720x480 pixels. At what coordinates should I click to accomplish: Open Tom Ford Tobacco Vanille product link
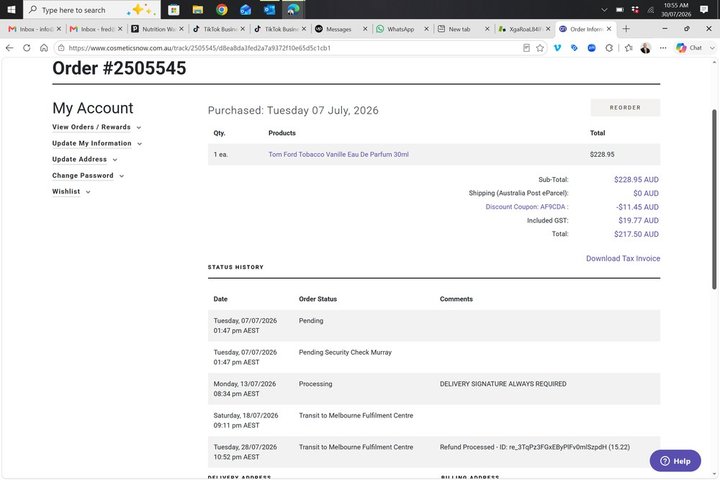[x=338, y=154]
